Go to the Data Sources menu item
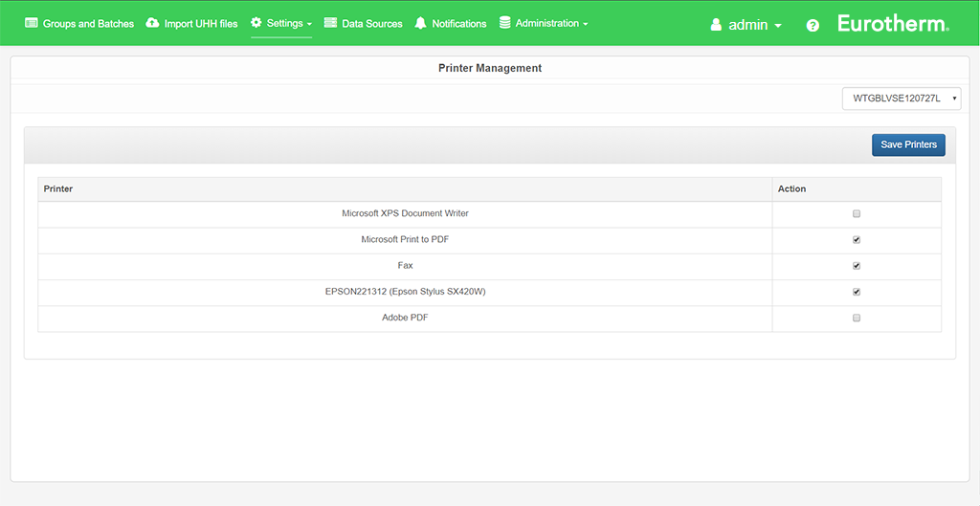The height and width of the screenshot is (506, 980). coord(371,23)
